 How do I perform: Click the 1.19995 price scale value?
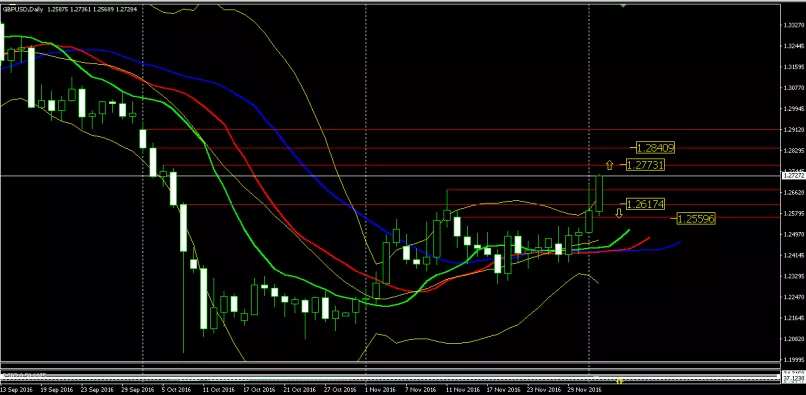coord(794,360)
